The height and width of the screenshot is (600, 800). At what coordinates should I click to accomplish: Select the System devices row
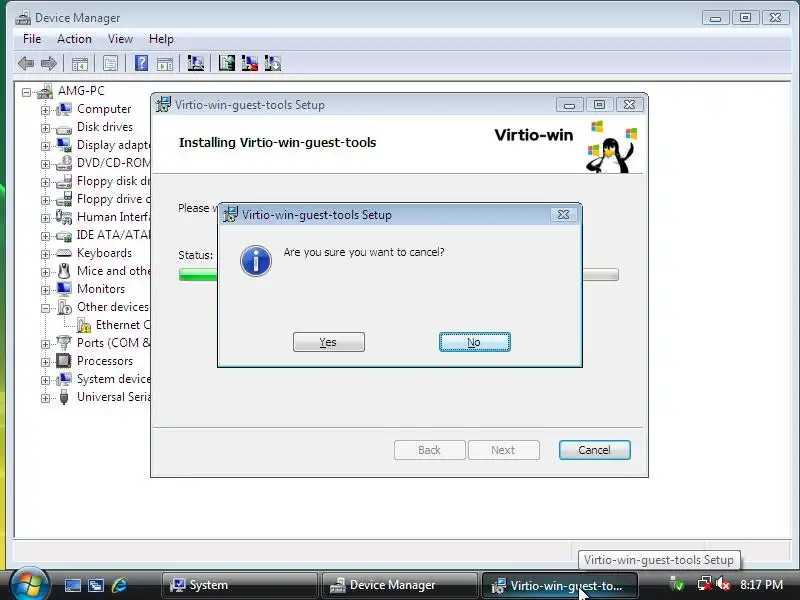(104, 379)
